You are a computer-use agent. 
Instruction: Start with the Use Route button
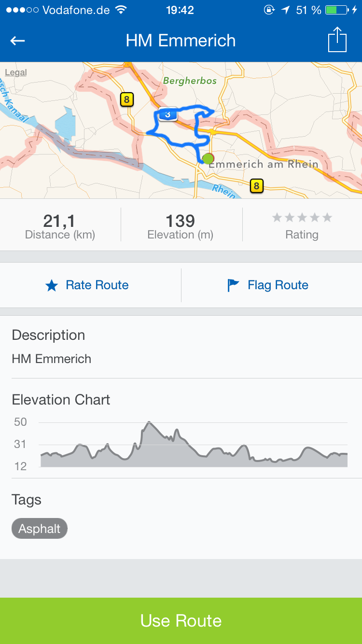point(181,621)
